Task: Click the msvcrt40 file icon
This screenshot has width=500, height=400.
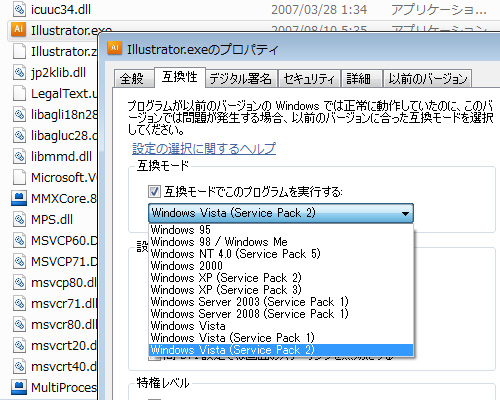Action: point(19,366)
